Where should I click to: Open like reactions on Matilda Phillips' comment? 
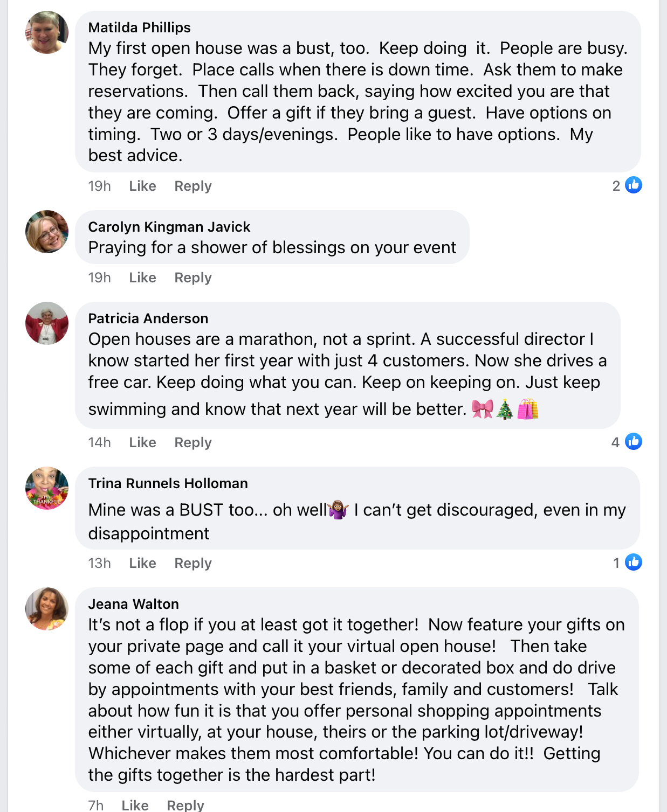[627, 185]
